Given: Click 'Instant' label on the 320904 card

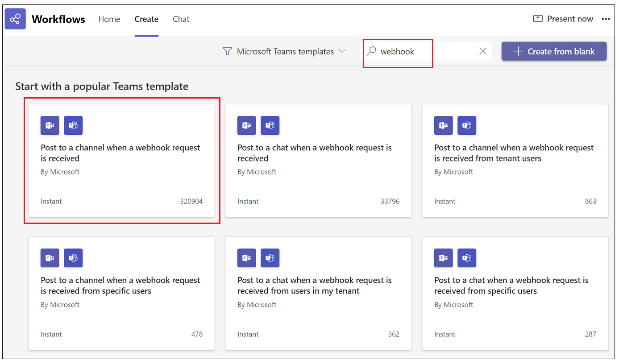Looking at the screenshot, I should click(x=51, y=201).
